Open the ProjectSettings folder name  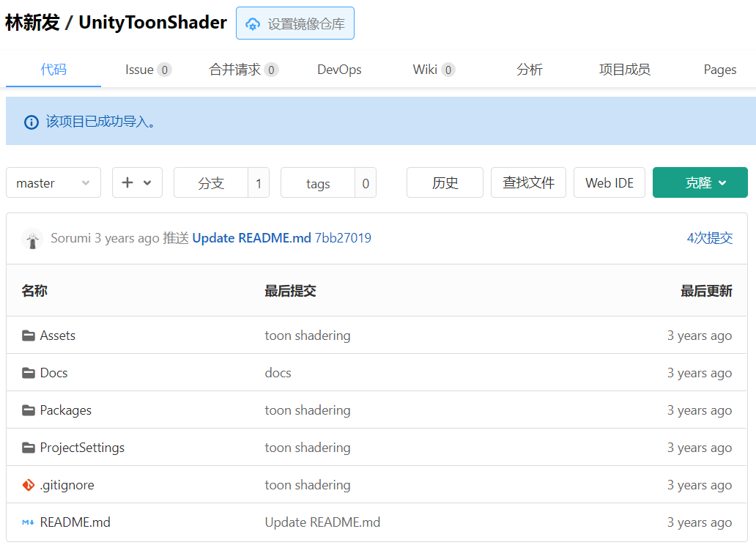(x=82, y=448)
